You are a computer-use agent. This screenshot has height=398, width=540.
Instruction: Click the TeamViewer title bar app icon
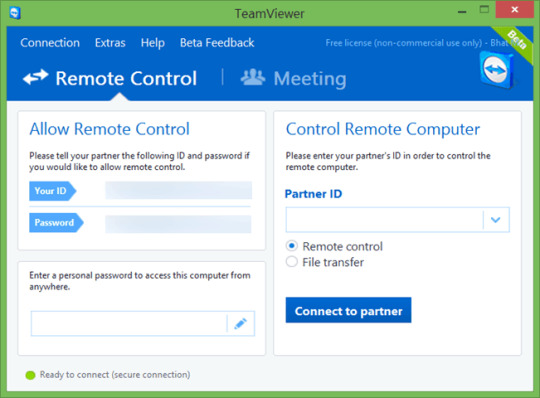15,13
